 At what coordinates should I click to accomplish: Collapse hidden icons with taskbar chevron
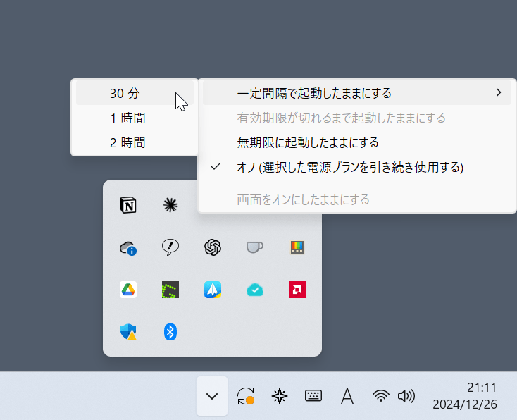click(x=212, y=396)
